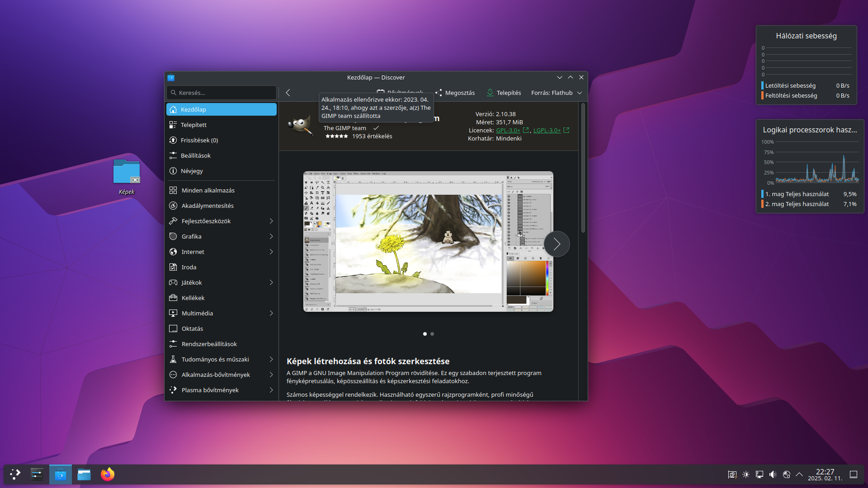Open the Névjegy about page
The height and width of the screenshot is (488, 868).
point(221,171)
